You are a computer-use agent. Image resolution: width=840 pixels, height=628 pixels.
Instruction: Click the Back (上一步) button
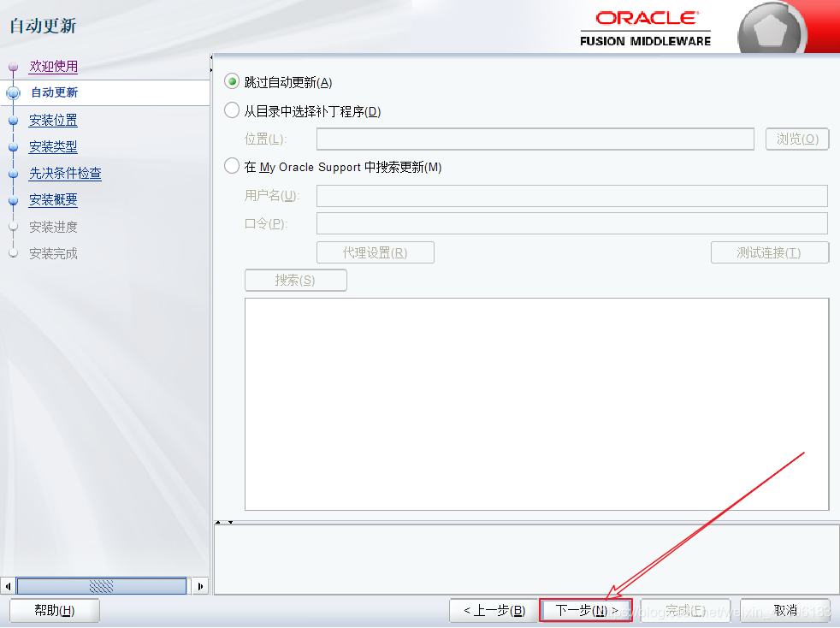[494, 610]
